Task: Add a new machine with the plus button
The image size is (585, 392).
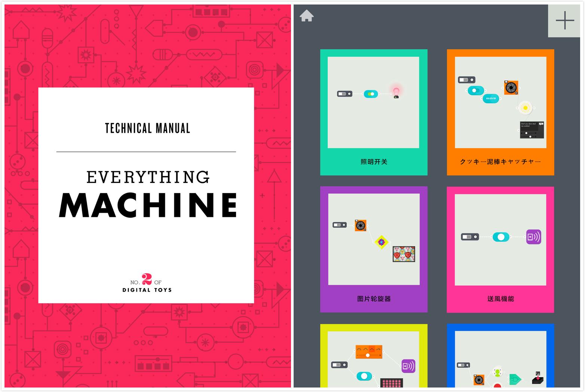Action: (x=564, y=21)
